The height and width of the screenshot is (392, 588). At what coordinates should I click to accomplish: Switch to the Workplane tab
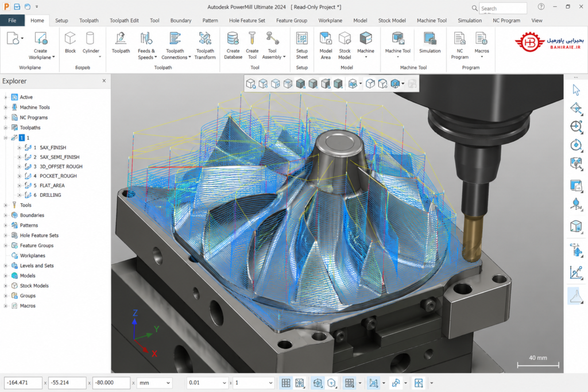point(330,20)
